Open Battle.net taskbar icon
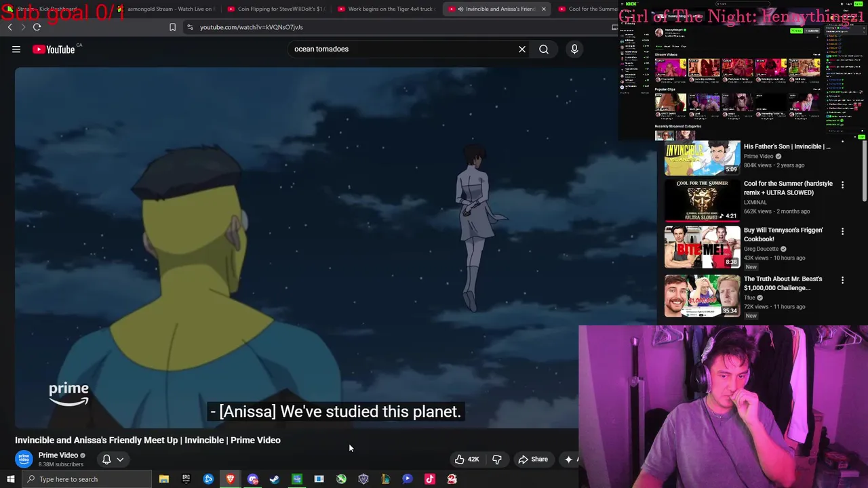 [x=208, y=479]
